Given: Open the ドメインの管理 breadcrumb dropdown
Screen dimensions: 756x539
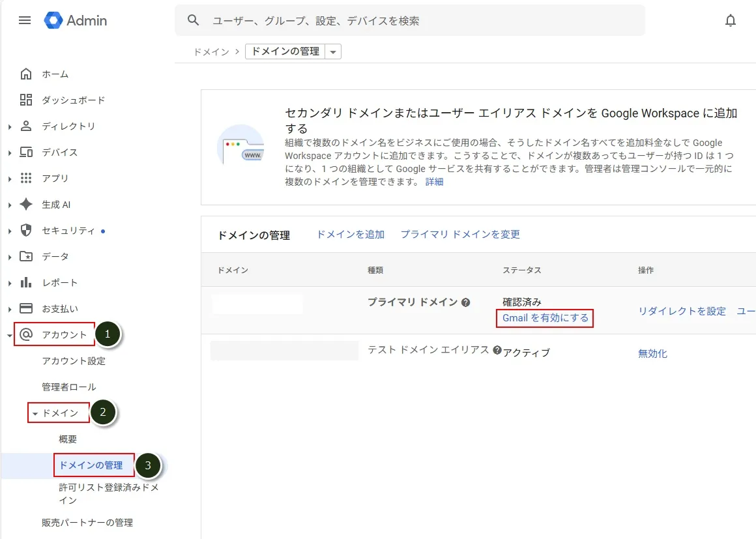Looking at the screenshot, I should point(333,51).
